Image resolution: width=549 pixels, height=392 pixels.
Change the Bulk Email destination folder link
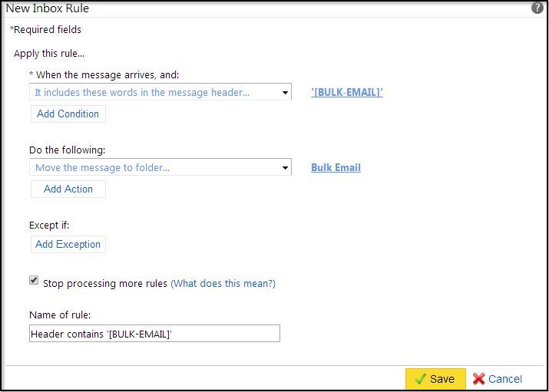pos(336,168)
